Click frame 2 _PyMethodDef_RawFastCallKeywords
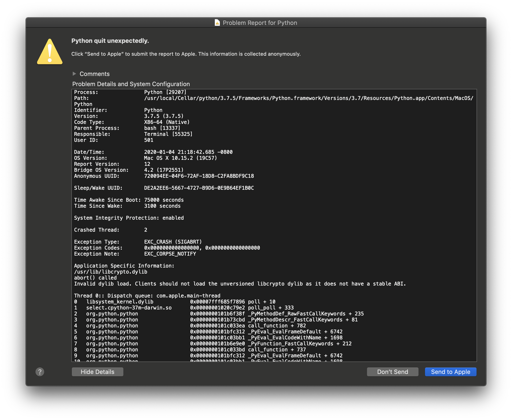 [x=219, y=314]
